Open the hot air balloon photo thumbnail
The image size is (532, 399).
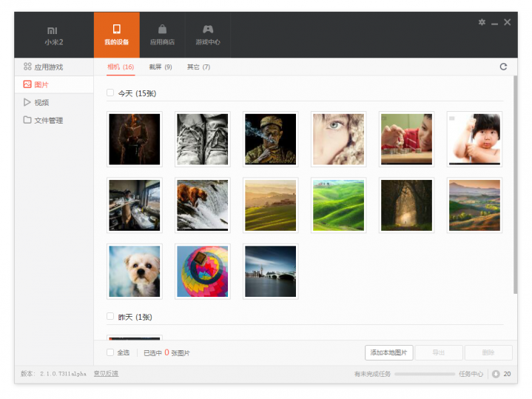tap(203, 272)
